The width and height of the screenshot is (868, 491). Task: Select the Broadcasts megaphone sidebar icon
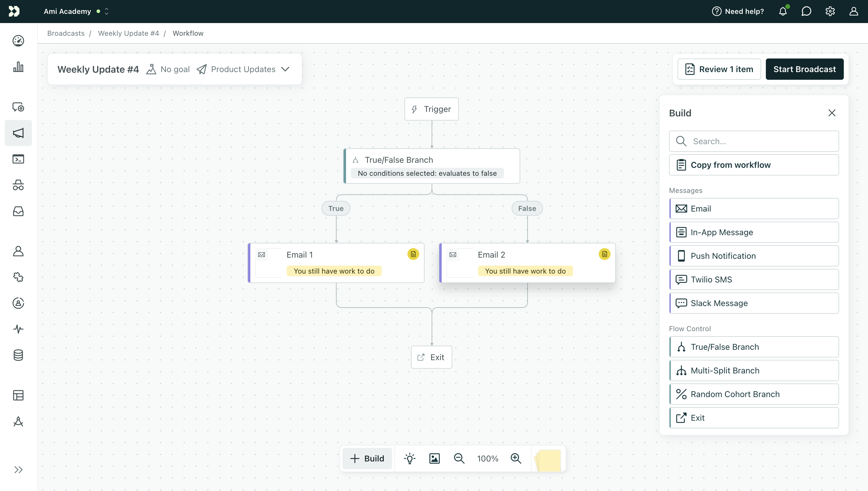(x=18, y=133)
